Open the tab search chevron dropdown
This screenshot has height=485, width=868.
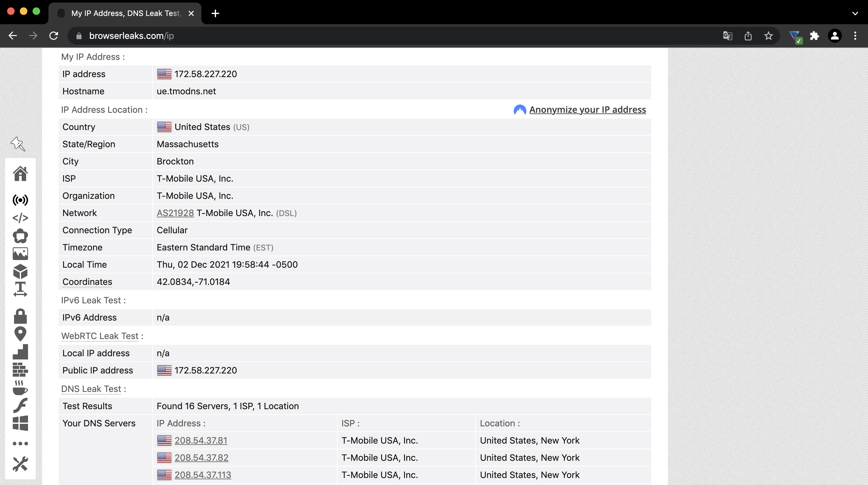[855, 13]
